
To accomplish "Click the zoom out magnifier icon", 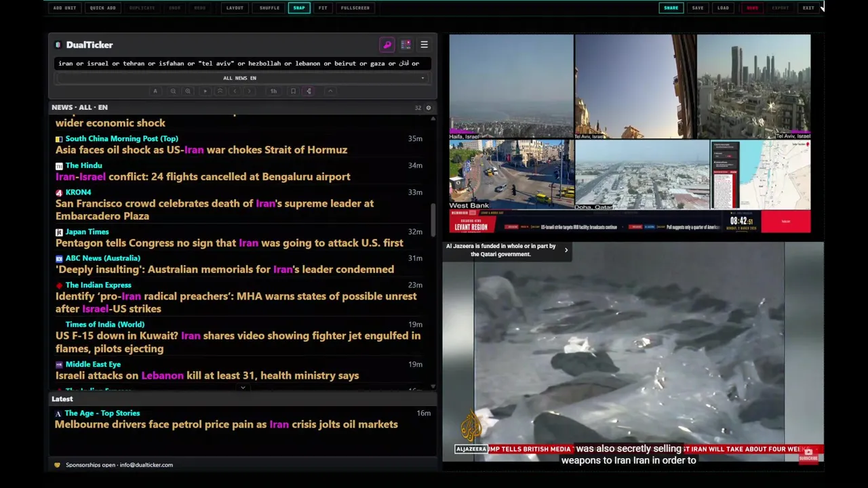I will (173, 91).
